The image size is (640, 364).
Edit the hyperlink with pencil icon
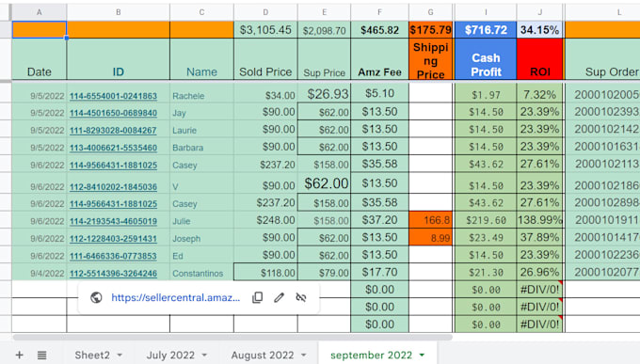[x=280, y=297]
